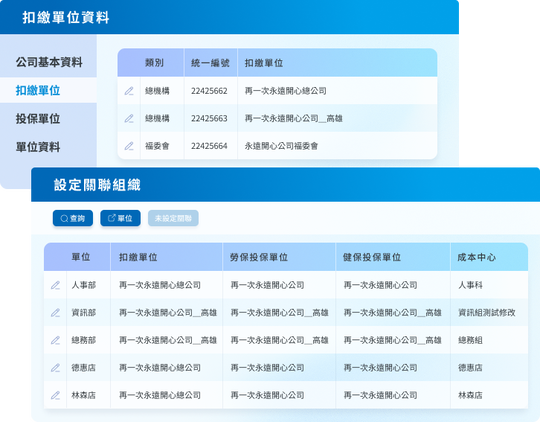Click 永遠開心公司福委會 cell
Image resolution: width=540 pixels, height=422 pixels.
(x=281, y=146)
